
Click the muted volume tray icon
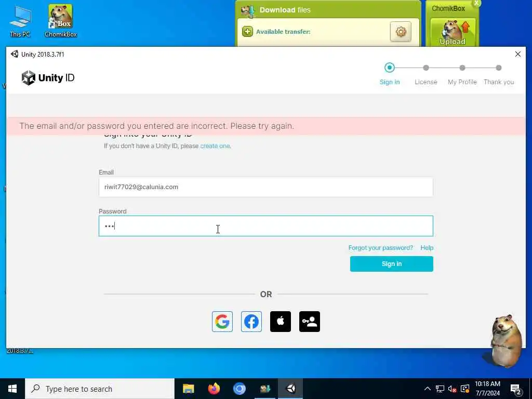point(452,389)
